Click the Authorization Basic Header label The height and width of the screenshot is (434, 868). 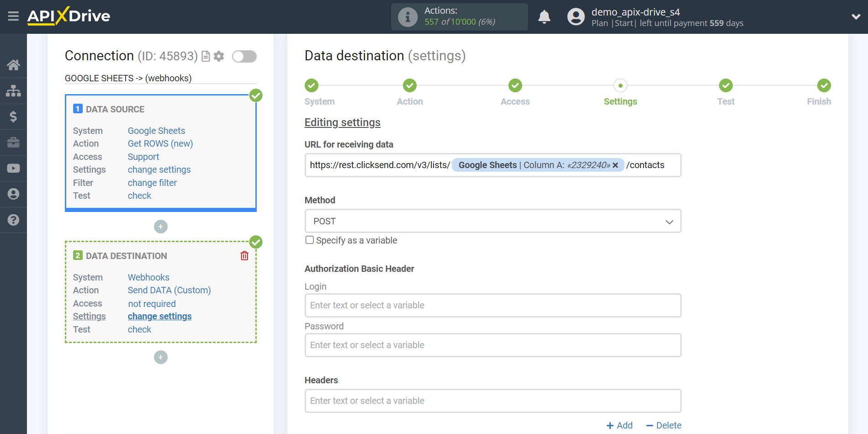tap(359, 269)
